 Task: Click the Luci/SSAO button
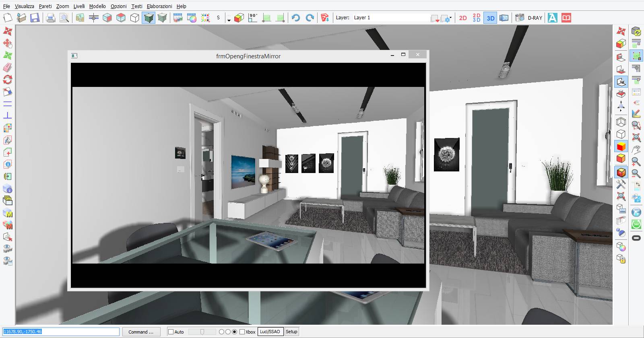coord(270,332)
